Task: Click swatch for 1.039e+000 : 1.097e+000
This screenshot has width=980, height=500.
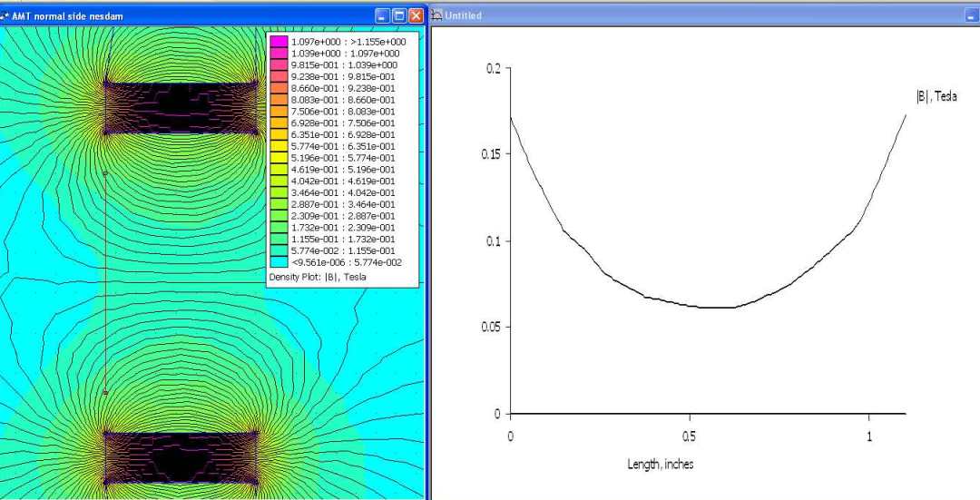Action: 279,54
